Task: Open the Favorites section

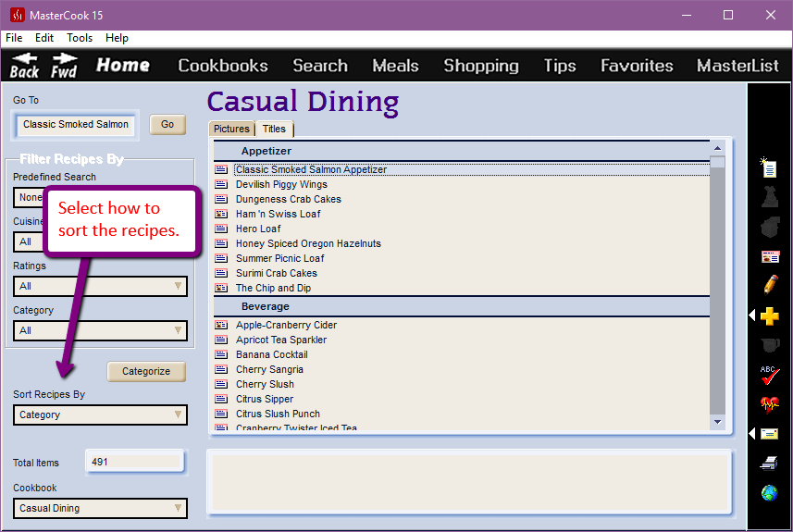Action: pos(637,66)
